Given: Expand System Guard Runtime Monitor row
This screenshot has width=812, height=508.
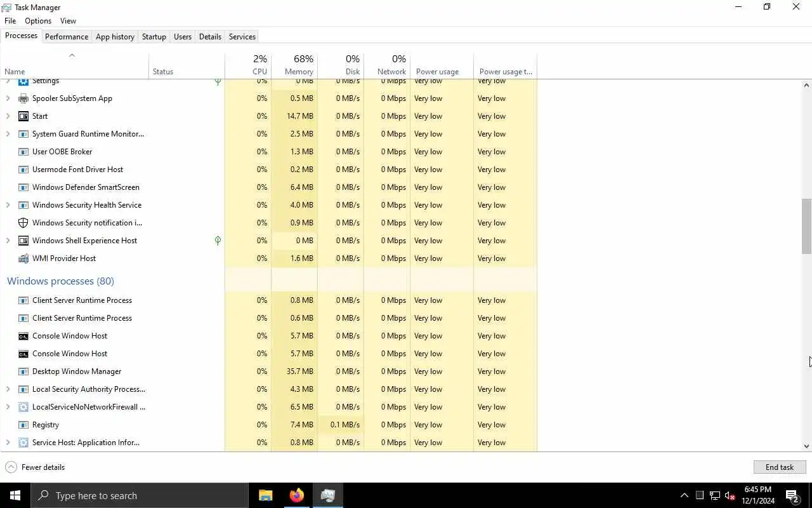Looking at the screenshot, I should pos(8,134).
